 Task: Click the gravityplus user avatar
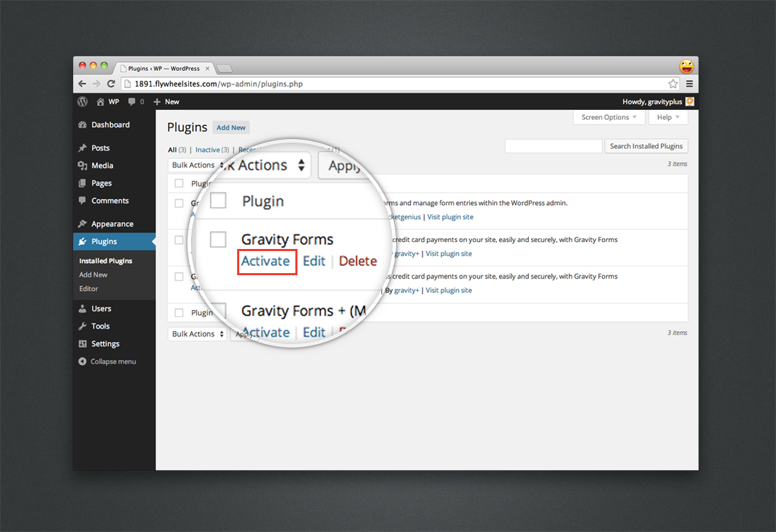tap(690, 102)
